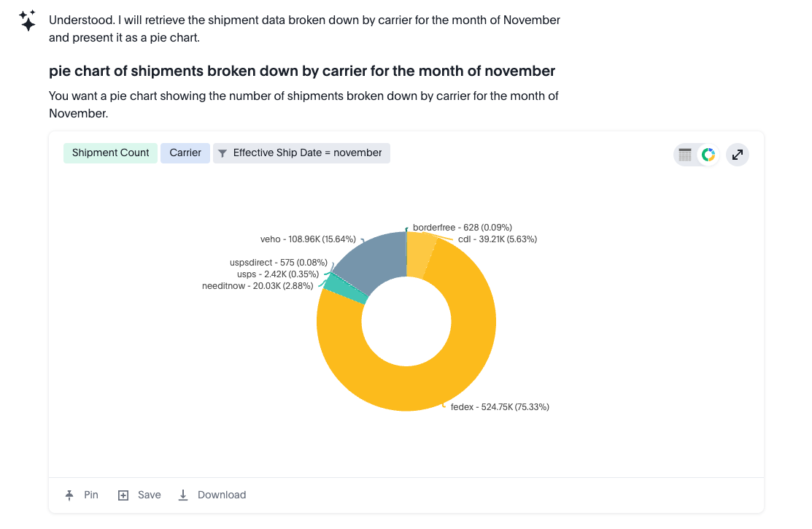Select the teal needitnow slice
Screen dimensions: 812x529
(344, 288)
